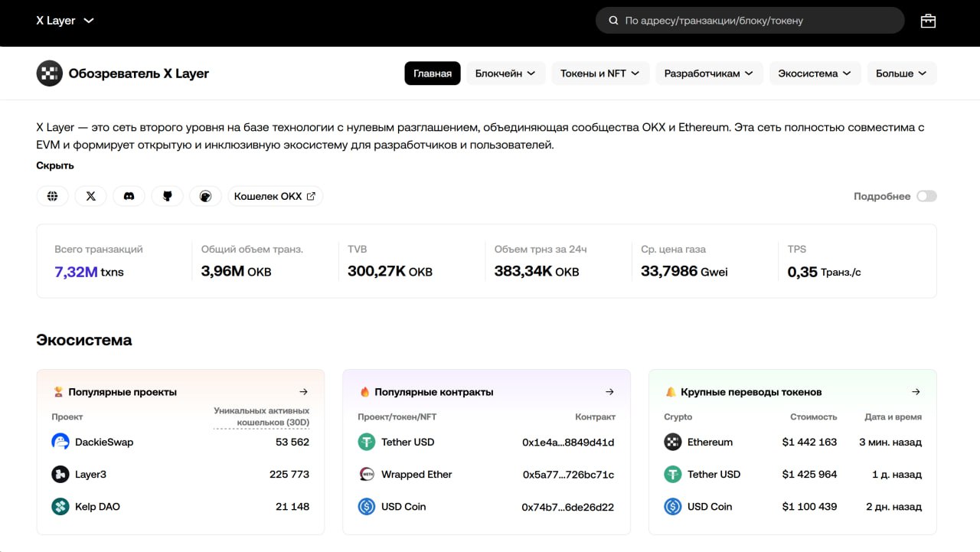This screenshot has height=552, width=980.
Task: Expand the Экосистема navigation menu
Action: coord(815,73)
